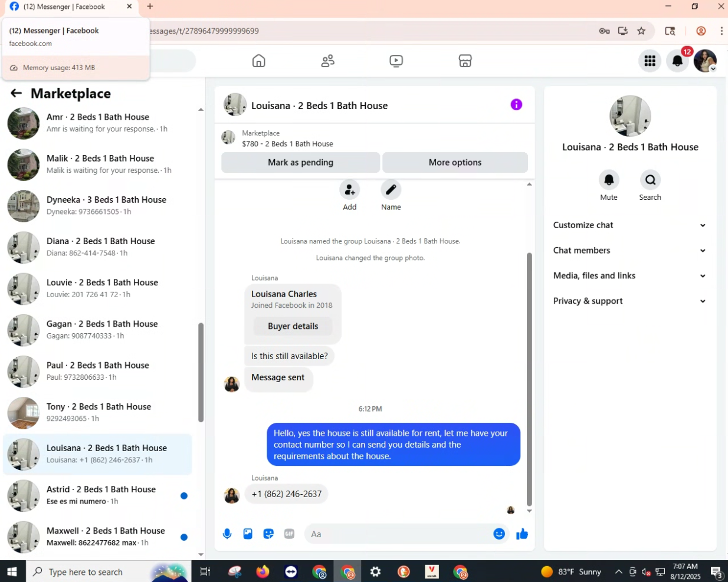Click the 'Is this still available?' message

(290, 356)
